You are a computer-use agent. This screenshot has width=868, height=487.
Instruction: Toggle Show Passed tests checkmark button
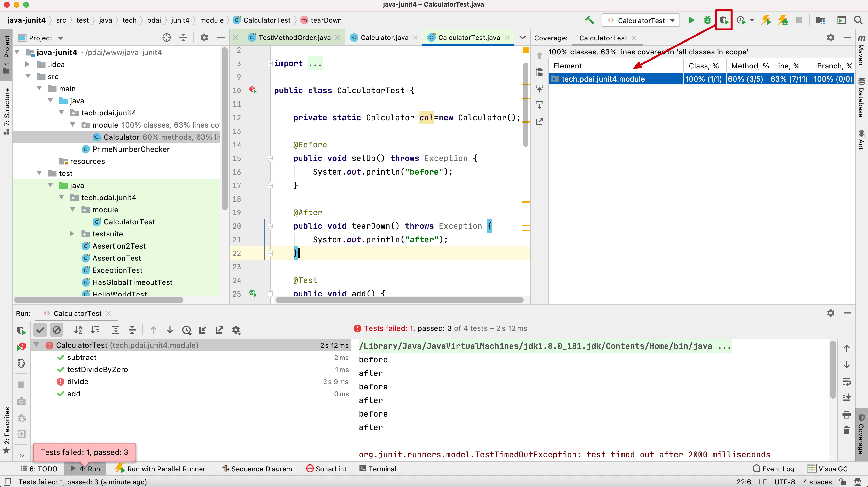click(x=40, y=330)
